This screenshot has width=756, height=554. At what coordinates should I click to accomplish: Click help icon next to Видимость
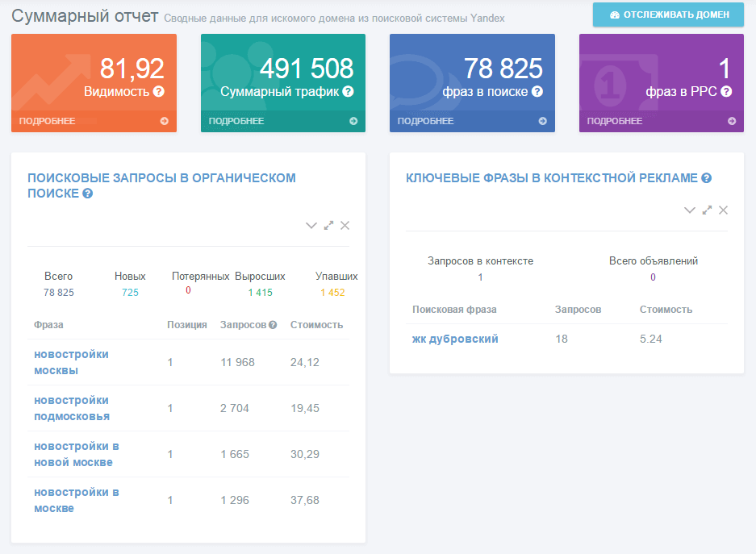[x=159, y=92]
